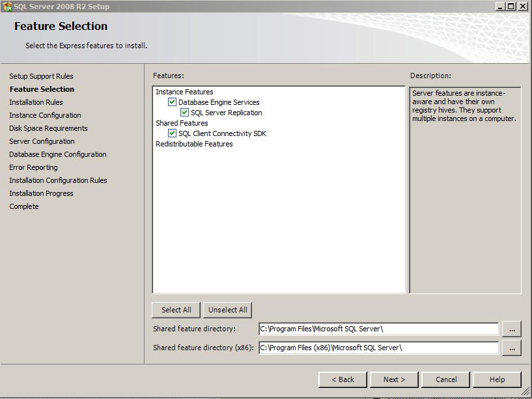Edit the Shared feature directory path field
Image resolution: width=532 pixels, height=399 pixels.
point(378,329)
